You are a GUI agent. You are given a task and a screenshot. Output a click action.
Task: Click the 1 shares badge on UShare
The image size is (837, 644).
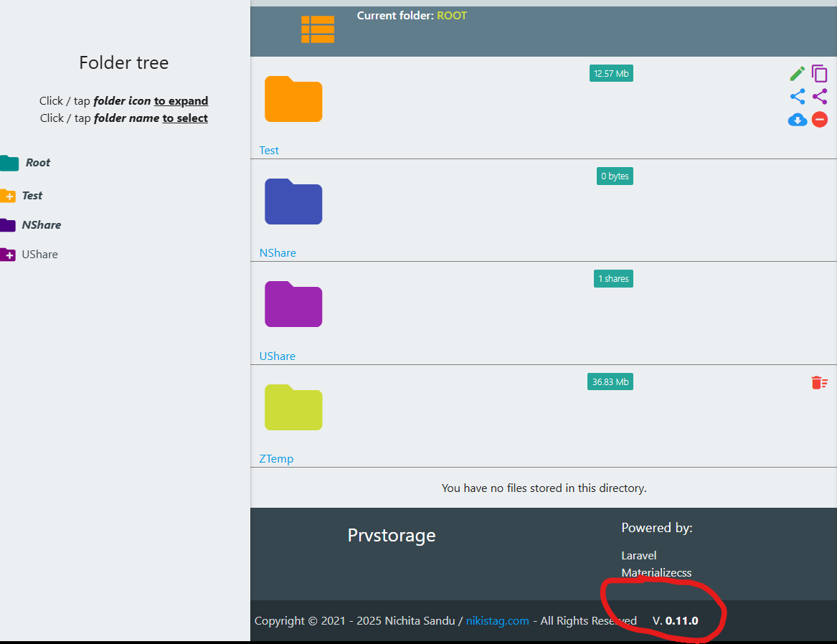(x=613, y=279)
